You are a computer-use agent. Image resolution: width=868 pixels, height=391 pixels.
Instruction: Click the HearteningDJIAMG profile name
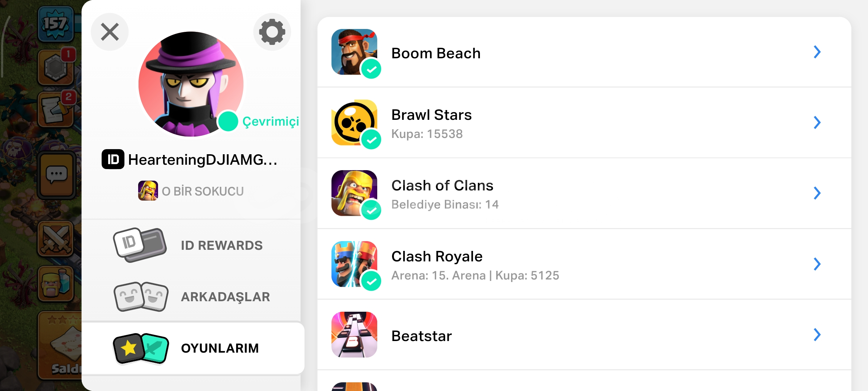tap(203, 160)
